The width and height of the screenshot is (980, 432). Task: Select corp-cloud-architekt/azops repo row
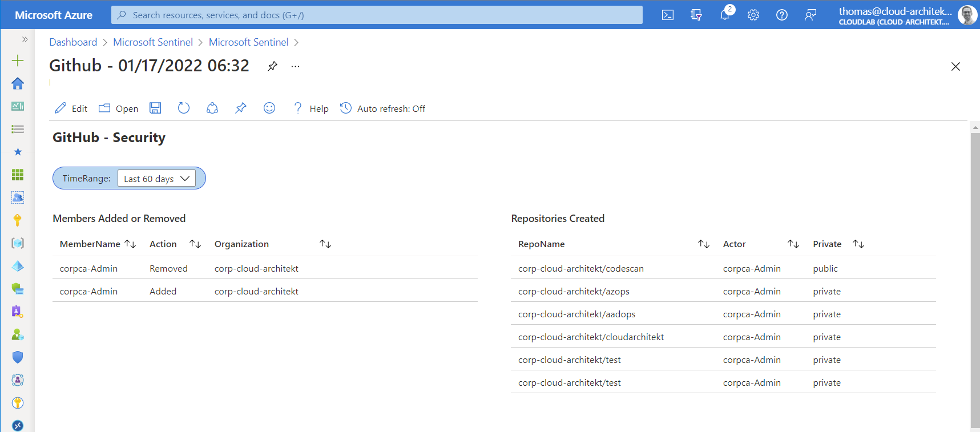pyautogui.click(x=723, y=291)
